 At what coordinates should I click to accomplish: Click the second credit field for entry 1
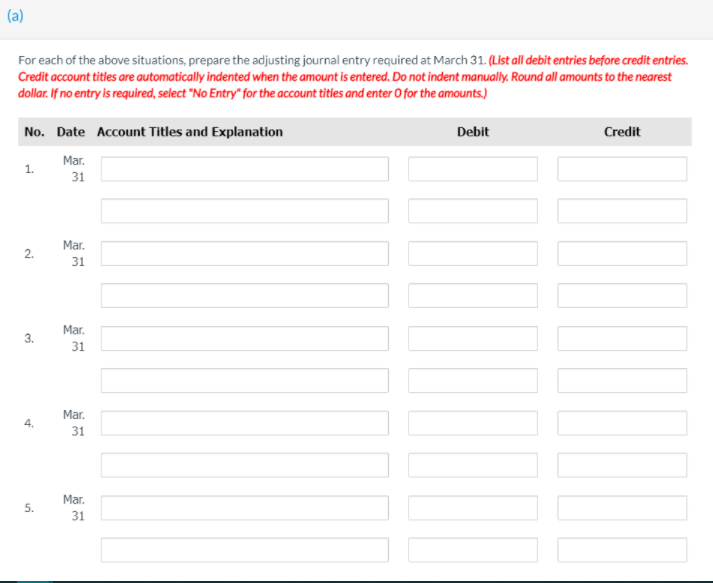[x=622, y=211]
